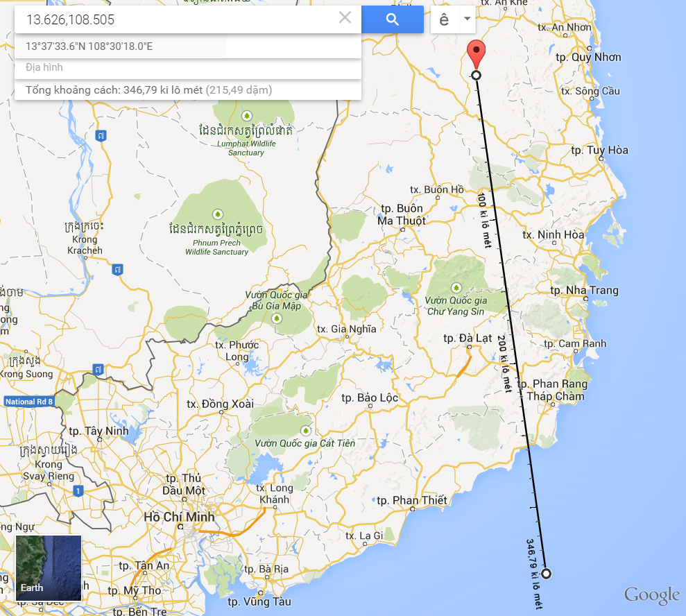Image resolution: width=686 pixels, height=616 pixels.
Task: Click the National Rd 8 road shield
Action: click(29, 402)
